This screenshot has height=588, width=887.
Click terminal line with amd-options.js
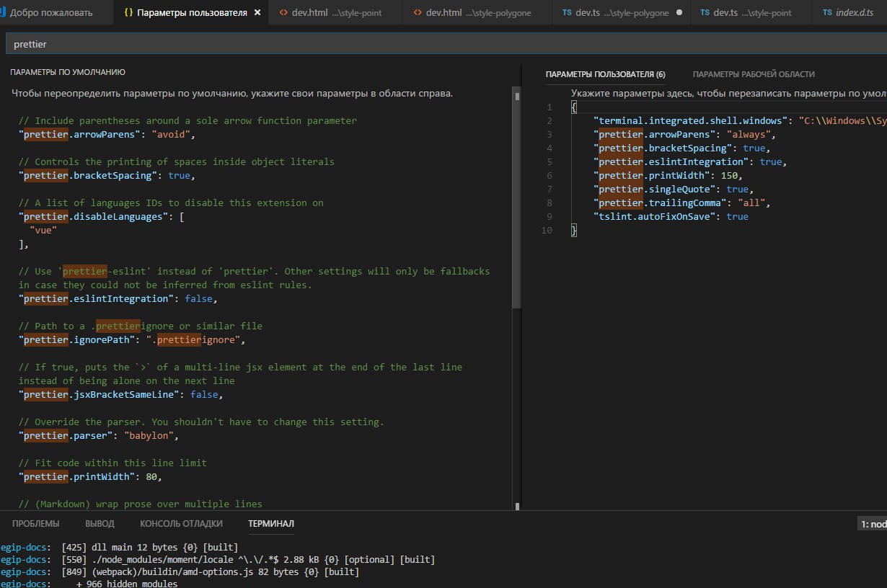[180, 571]
